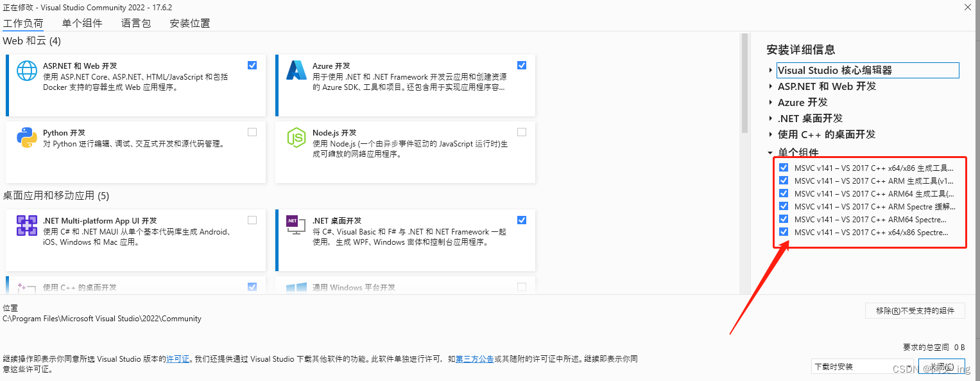
Task: Uncheck MSVC v141 ARM Spectre 缓解 component
Action: tap(784, 206)
